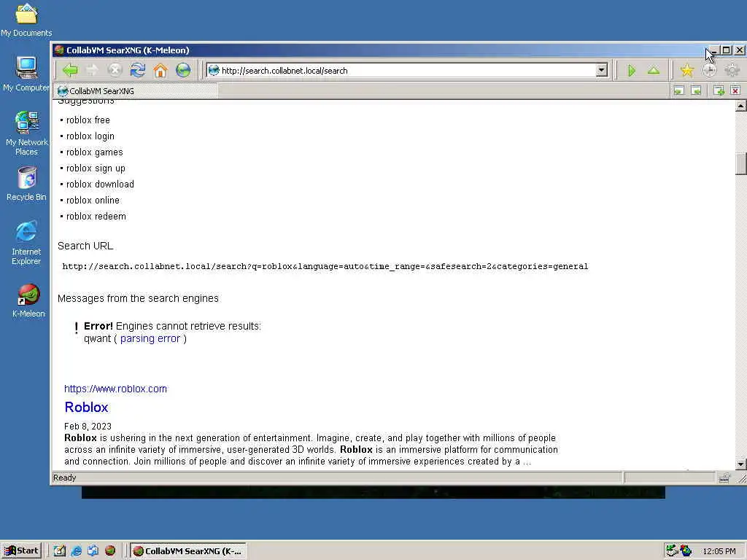The height and width of the screenshot is (560, 747).
Task: Click the 'Search URL' heading
Action: pyautogui.click(x=85, y=246)
